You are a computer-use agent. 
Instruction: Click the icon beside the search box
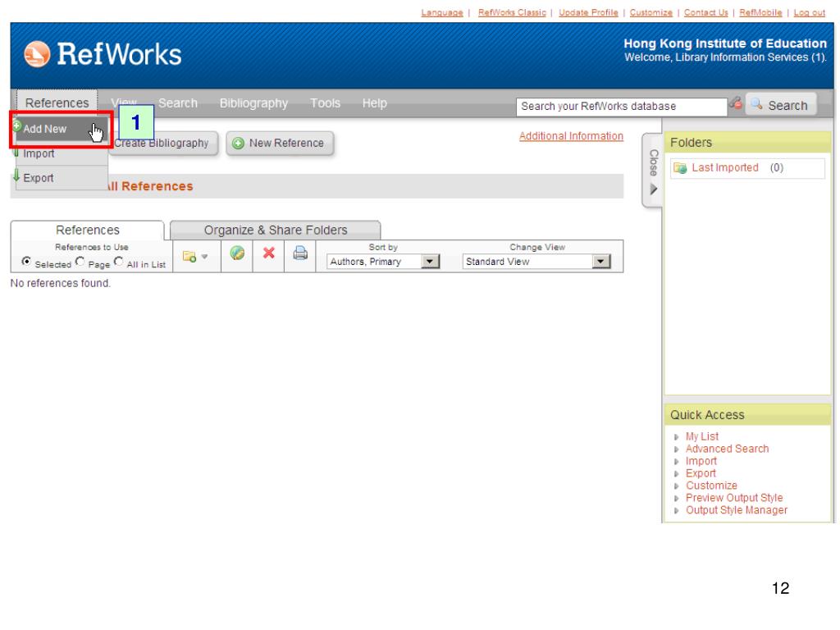(x=736, y=103)
